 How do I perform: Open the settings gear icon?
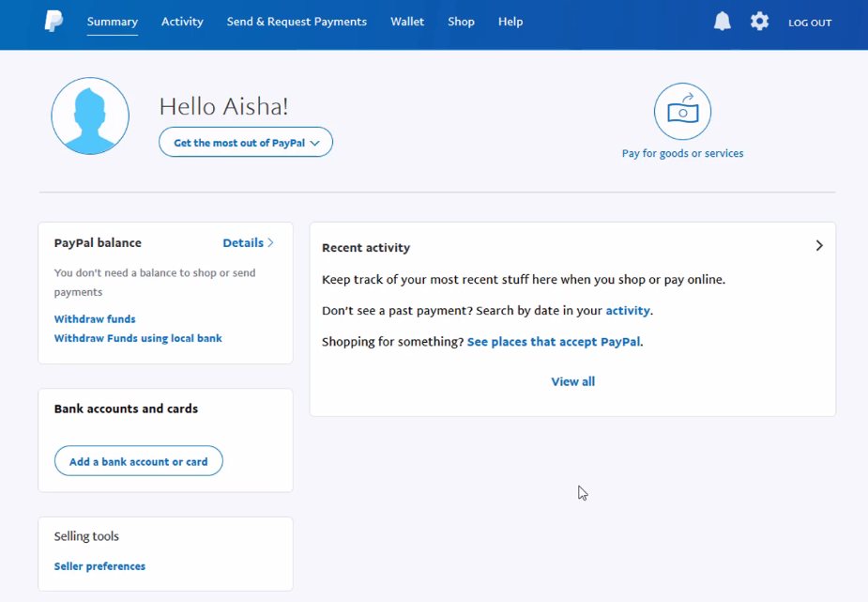click(759, 22)
